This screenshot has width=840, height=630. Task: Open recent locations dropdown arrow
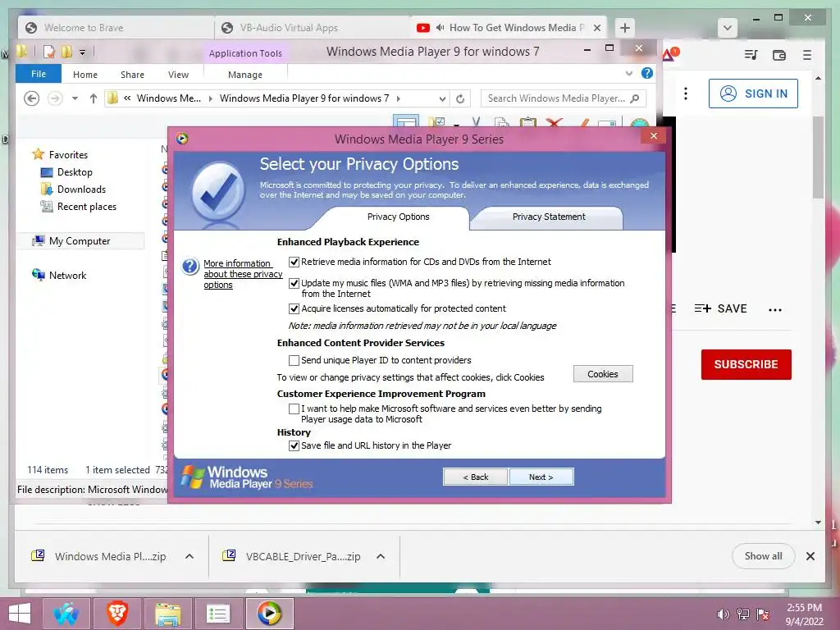coord(75,98)
